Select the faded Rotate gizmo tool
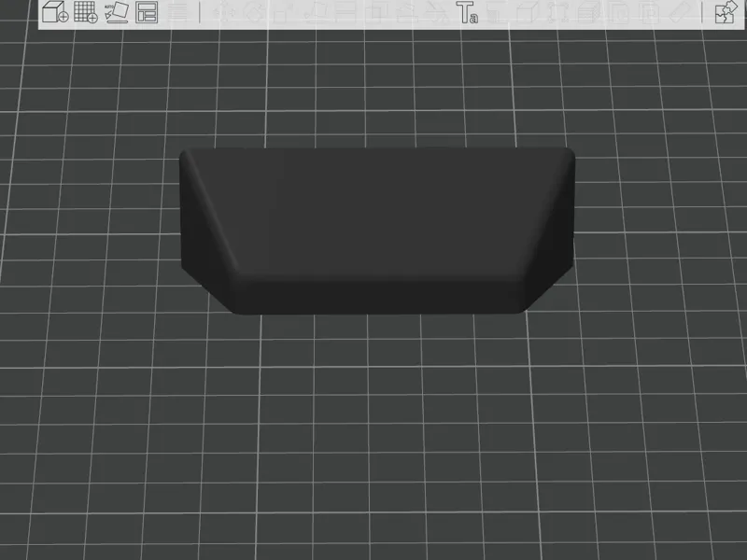This screenshot has width=747, height=560. [x=253, y=12]
